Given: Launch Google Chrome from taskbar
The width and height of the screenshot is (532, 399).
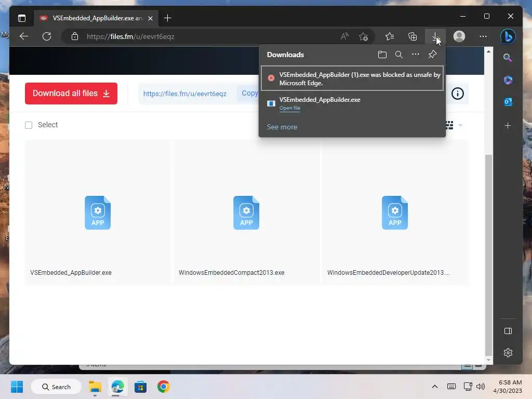Looking at the screenshot, I should (163, 387).
